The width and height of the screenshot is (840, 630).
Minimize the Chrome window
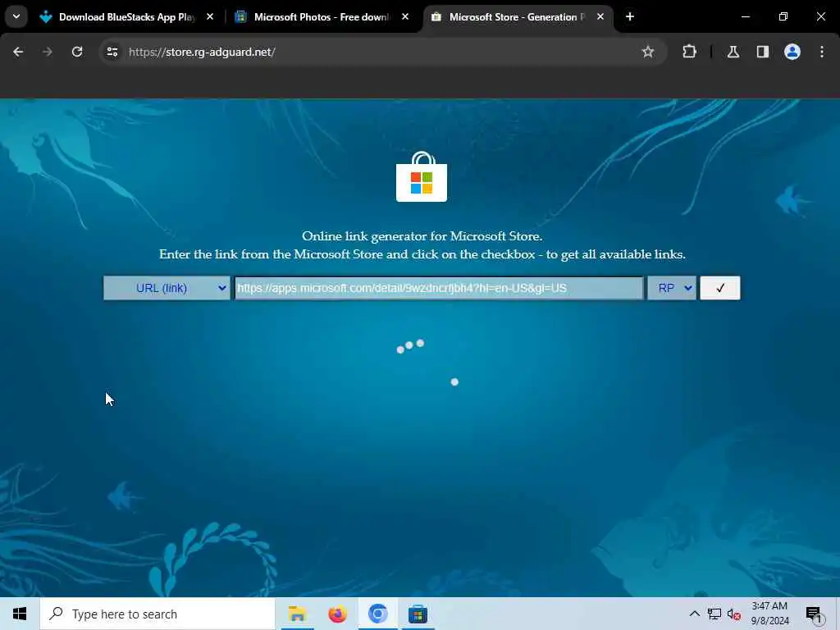click(745, 16)
